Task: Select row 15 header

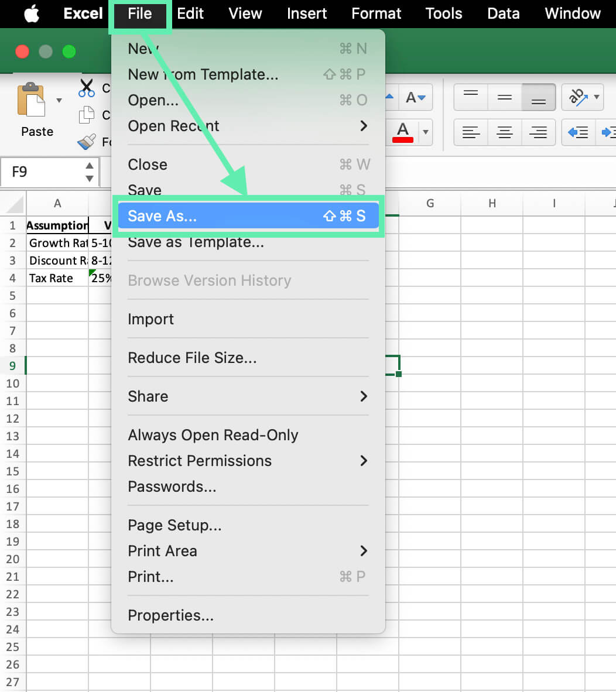Action: 13,471
